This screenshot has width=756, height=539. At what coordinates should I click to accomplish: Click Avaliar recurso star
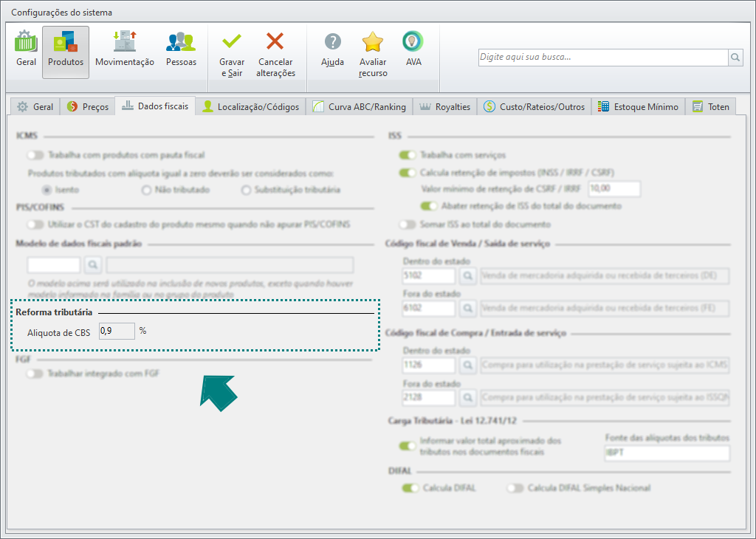pyautogui.click(x=373, y=54)
